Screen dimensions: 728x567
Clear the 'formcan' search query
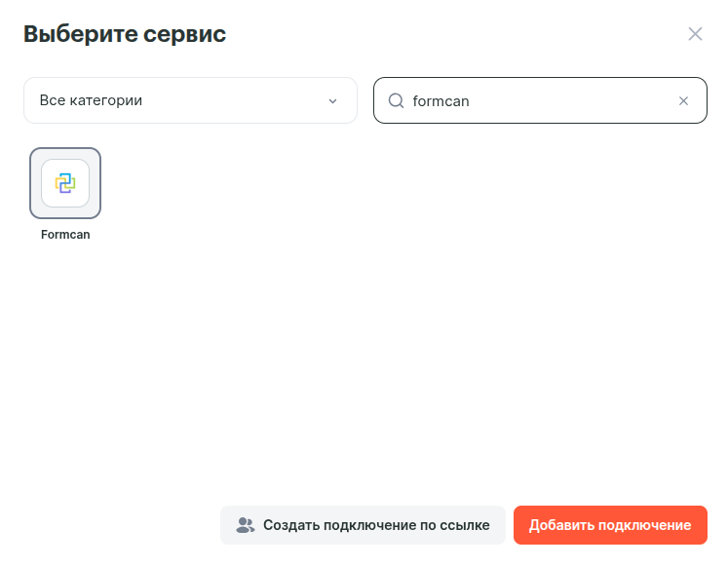point(683,100)
